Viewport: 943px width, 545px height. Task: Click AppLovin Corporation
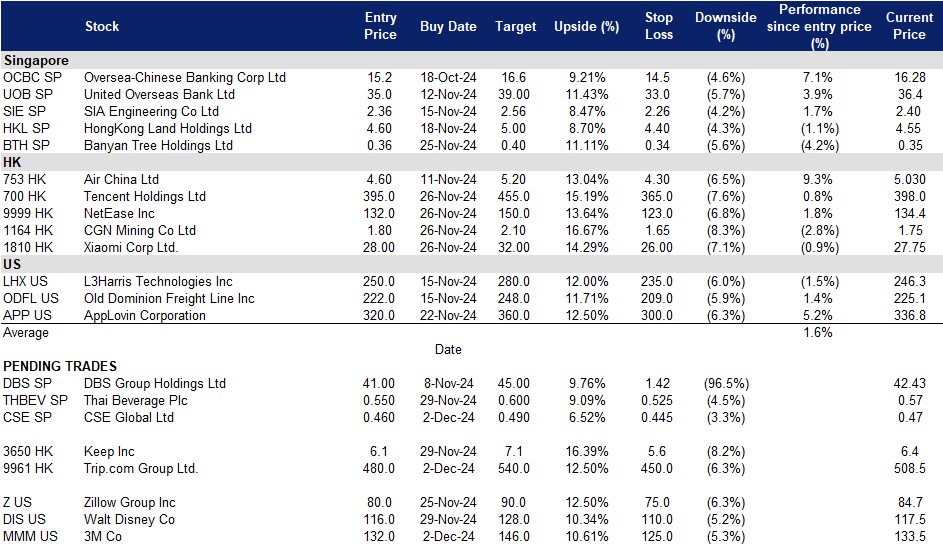coord(145,316)
